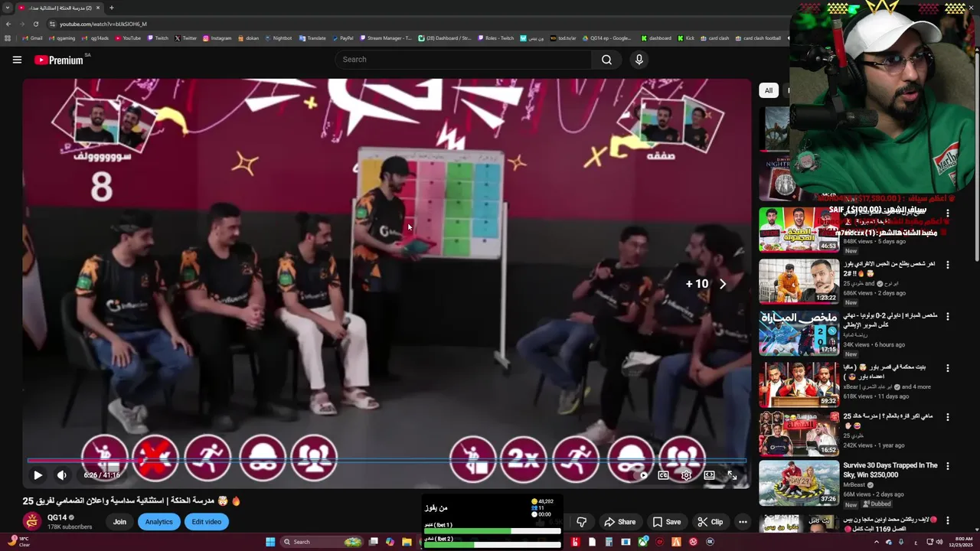980x551 pixels.
Task: Clip a segment with the Clip button
Action: click(x=710, y=522)
